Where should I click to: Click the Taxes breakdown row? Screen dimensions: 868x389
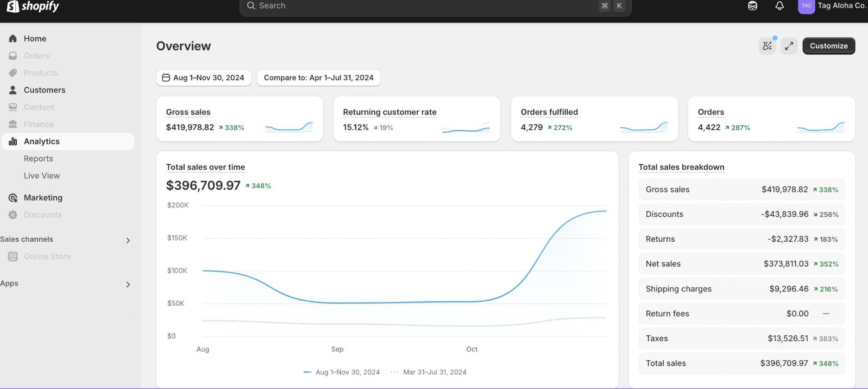coord(742,339)
